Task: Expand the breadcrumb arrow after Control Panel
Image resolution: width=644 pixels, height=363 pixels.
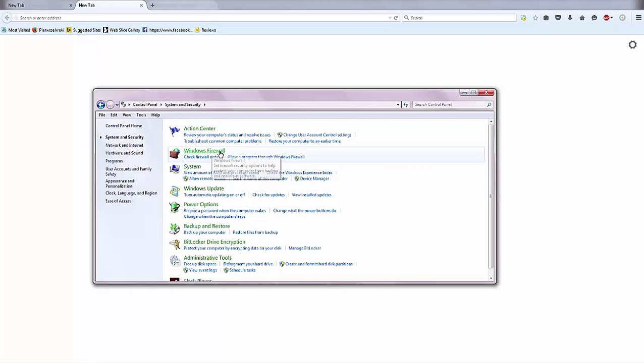Action: tap(162, 104)
